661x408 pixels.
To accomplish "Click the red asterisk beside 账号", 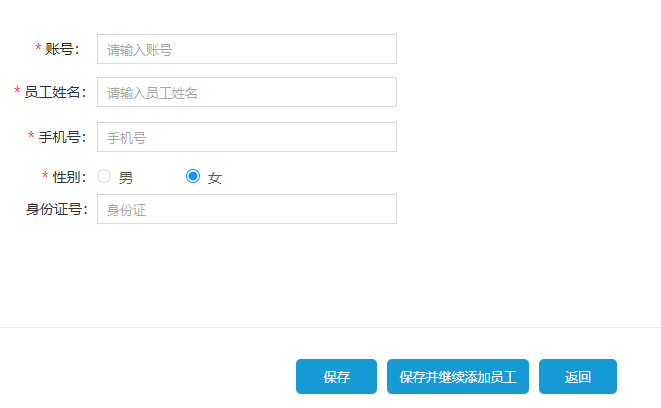I will pos(38,49).
